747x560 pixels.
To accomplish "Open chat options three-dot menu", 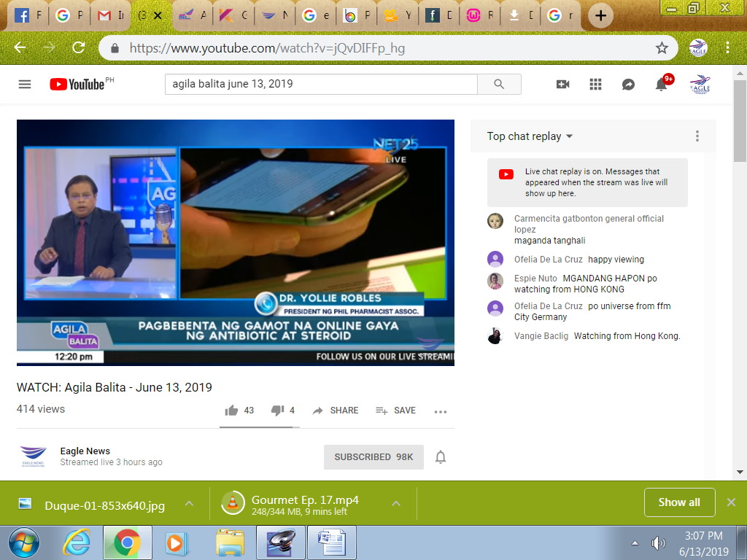I will 697,136.
